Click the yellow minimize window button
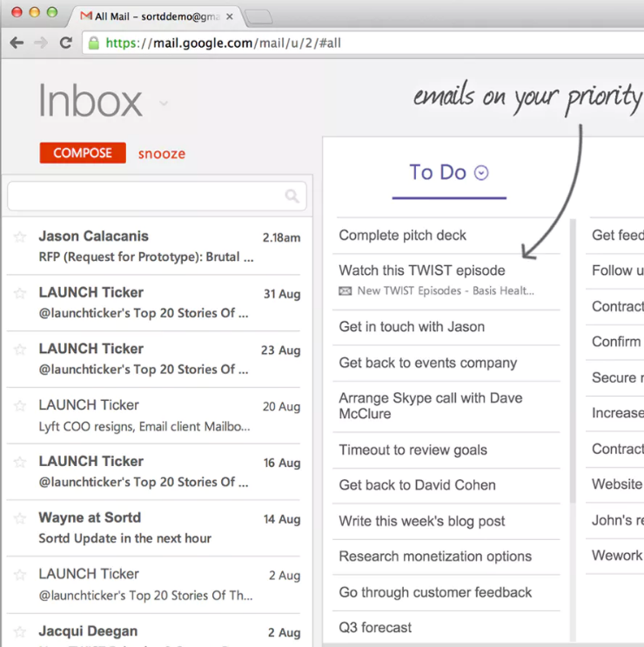 (34, 12)
